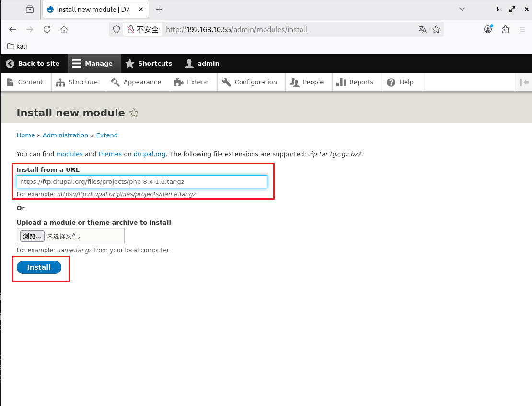Open browser extensions puzzle icon
532x406 pixels.
505,29
